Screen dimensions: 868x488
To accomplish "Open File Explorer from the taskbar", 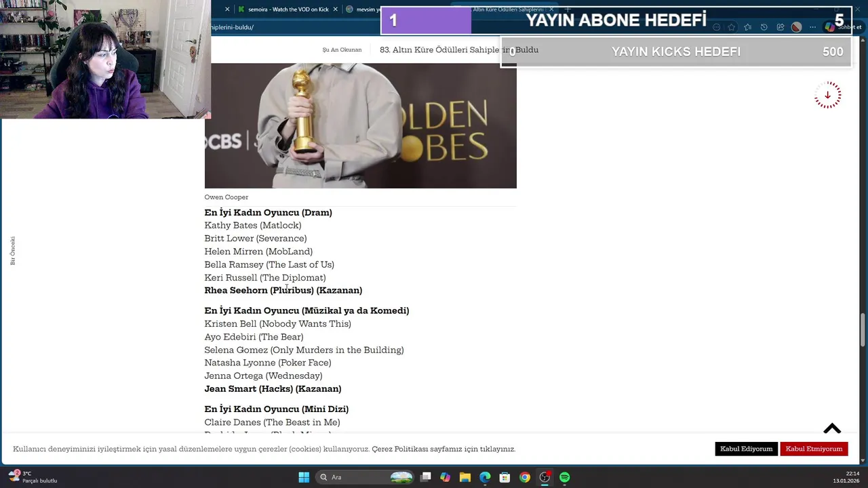I will point(465,477).
